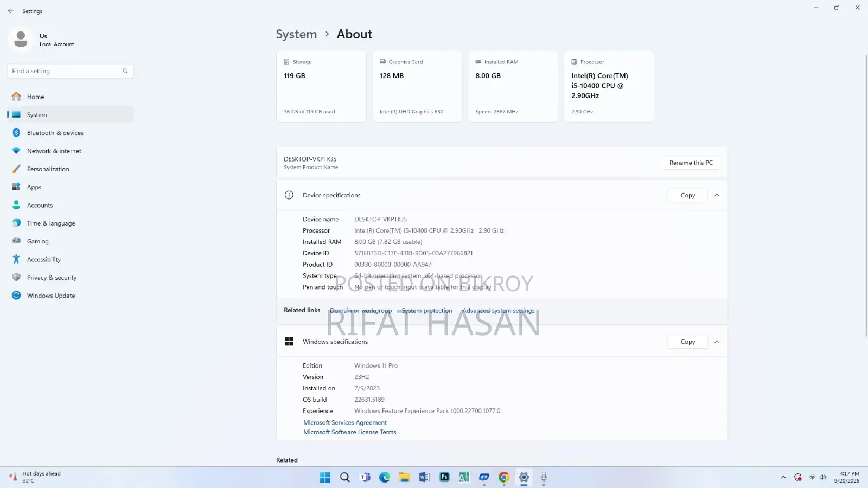Select the Product ID value 00330-80000-00000-AA947
The height and width of the screenshot is (488, 868).
click(x=393, y=265)
